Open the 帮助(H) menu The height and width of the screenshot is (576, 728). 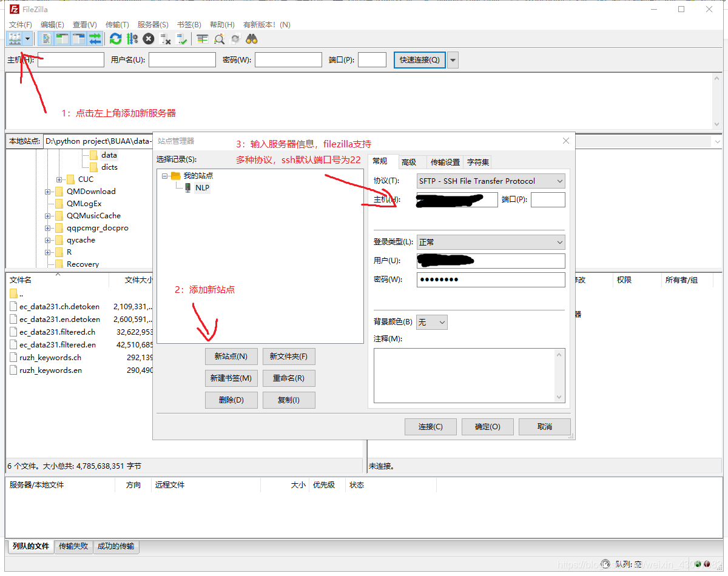click(x=222, y=24)
